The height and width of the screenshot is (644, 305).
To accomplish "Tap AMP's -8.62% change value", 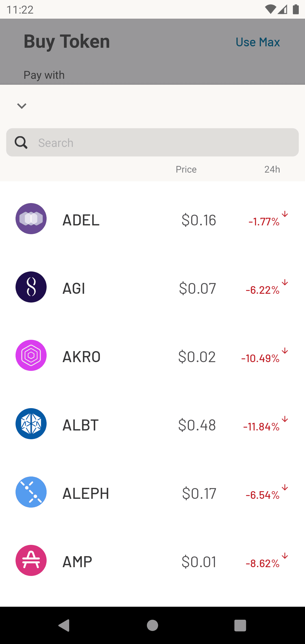I will [263, 563].
